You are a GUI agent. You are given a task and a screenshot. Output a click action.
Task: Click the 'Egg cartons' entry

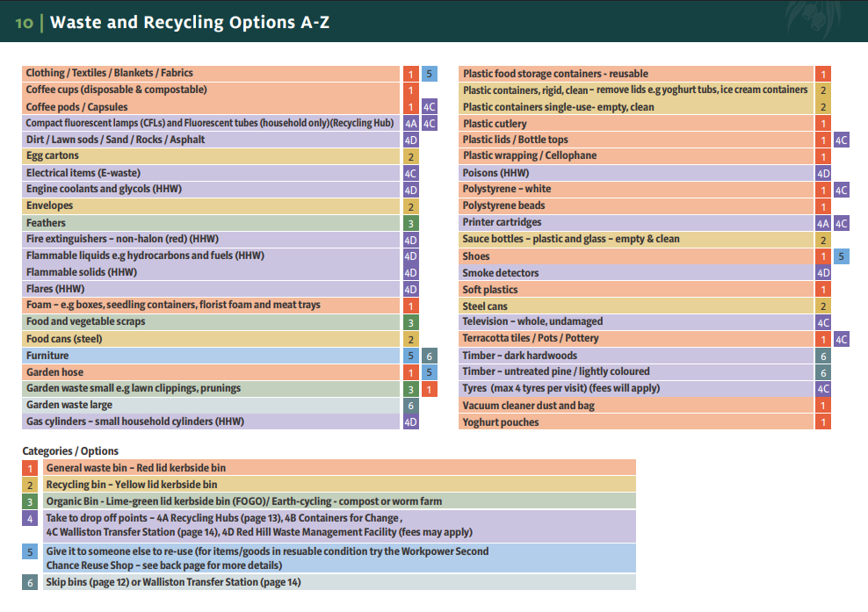click(x=211, y=156)
